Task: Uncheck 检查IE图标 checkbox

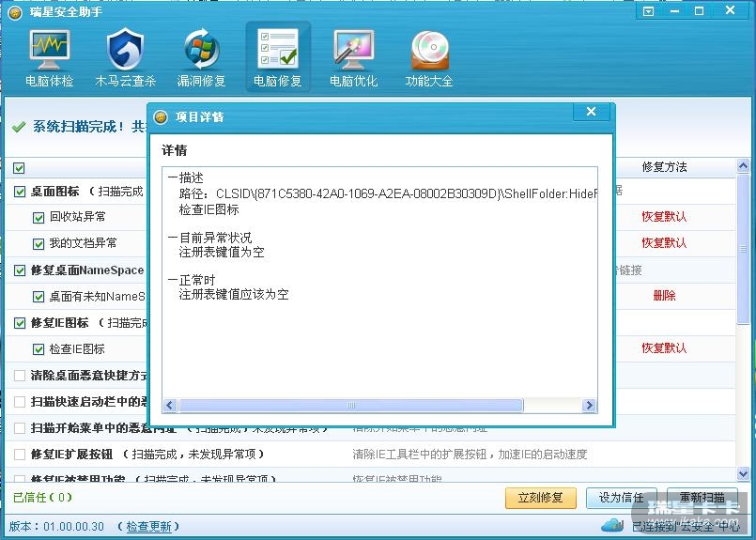Action: (x=39, y=349)
